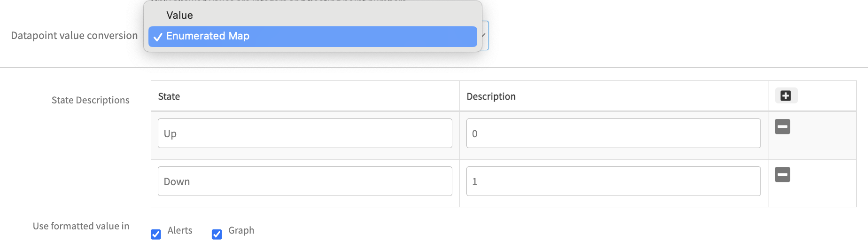Click the Use formatted value in label
868x251 pixels.
point(81,226)
